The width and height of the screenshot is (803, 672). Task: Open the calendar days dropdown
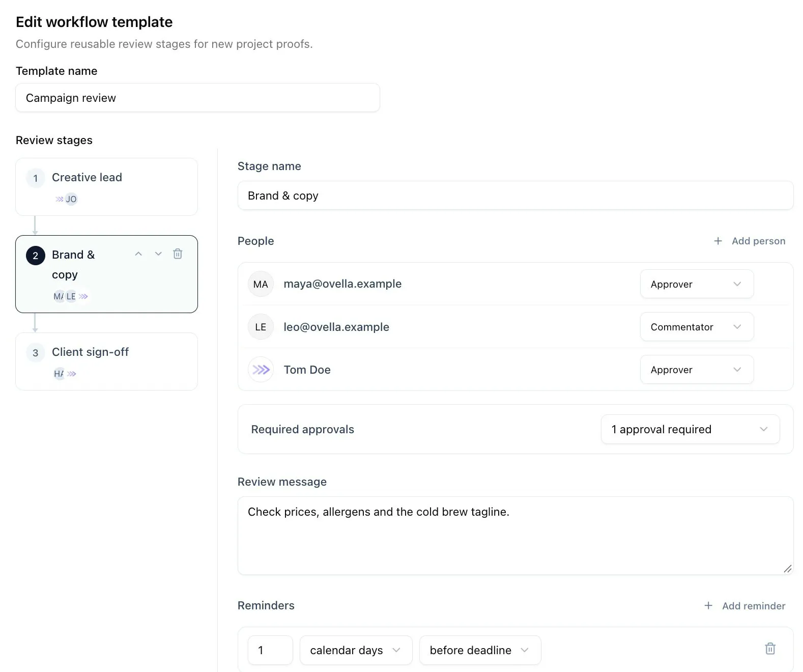356,650
